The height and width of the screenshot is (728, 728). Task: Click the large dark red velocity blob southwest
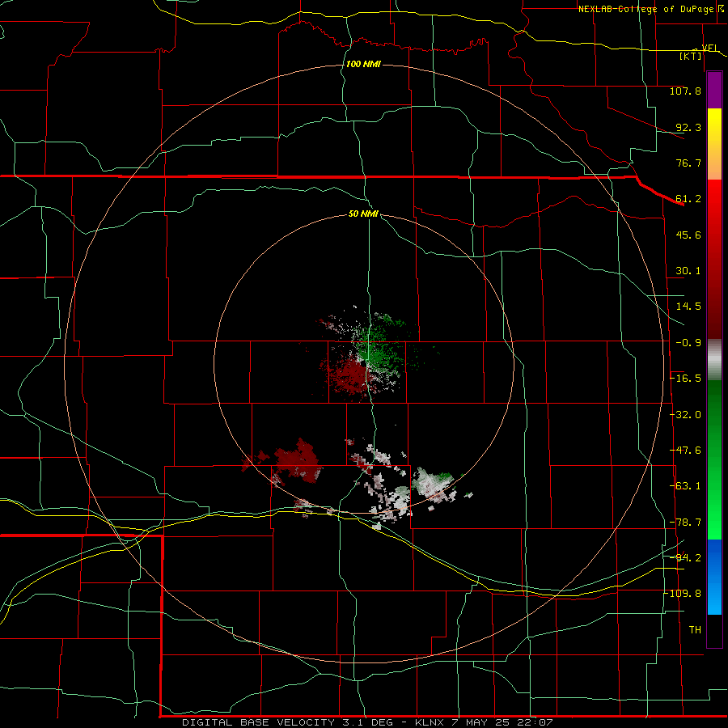(x=297, y=461)
